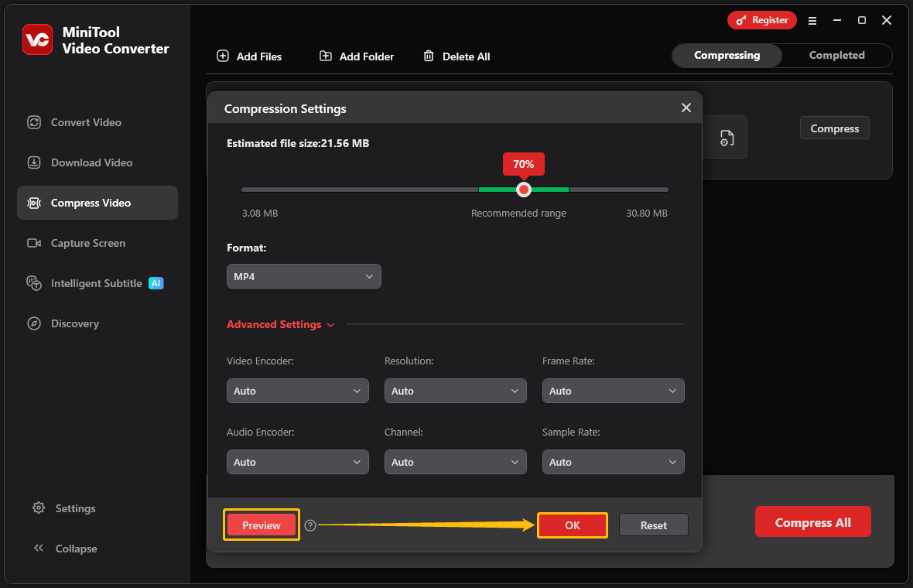913x588 pixels.
Task: Switch to the Completed tab
Action: pyautogui.click(x=836, y=55)
